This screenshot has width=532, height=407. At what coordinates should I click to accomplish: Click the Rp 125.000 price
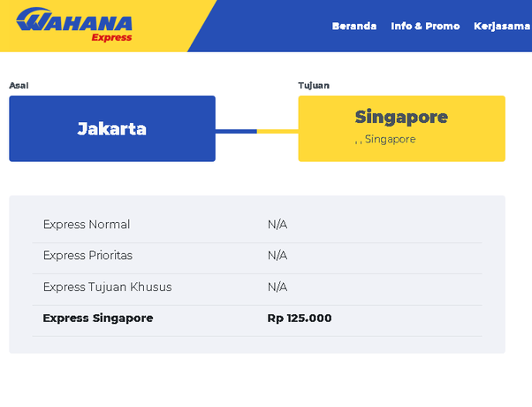click(300, 319)
